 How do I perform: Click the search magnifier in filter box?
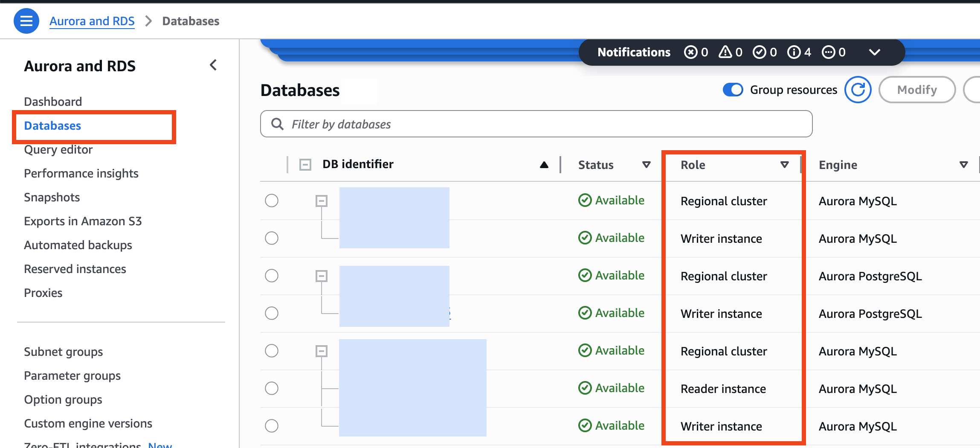pyautogui.click(x=278, y=124)
